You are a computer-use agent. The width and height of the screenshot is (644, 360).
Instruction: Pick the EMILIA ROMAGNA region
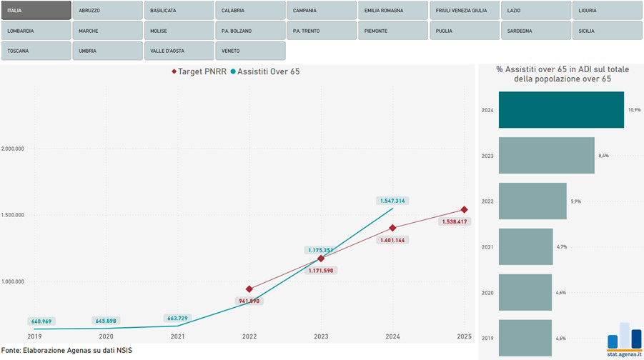coord(393,11)
